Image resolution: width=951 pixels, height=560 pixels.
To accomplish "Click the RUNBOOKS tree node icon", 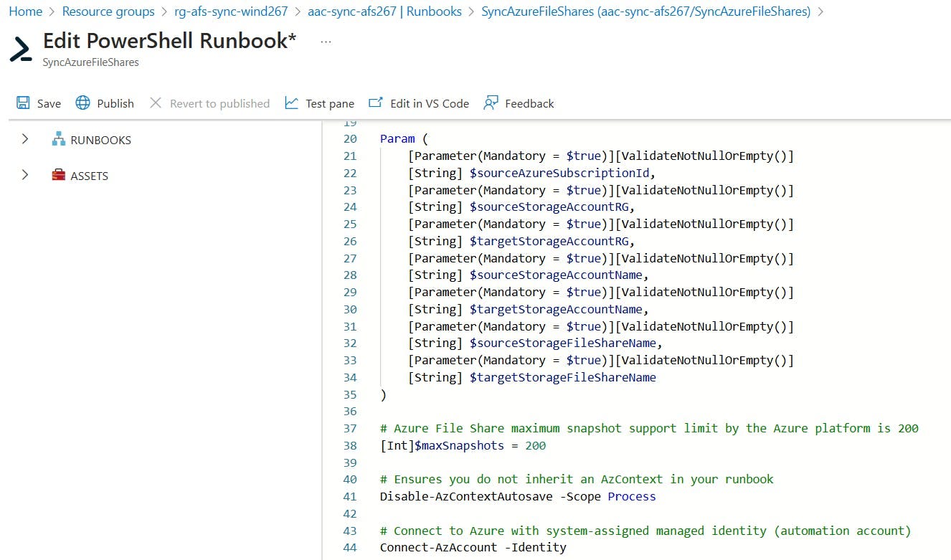I will [x=58, y=139].
